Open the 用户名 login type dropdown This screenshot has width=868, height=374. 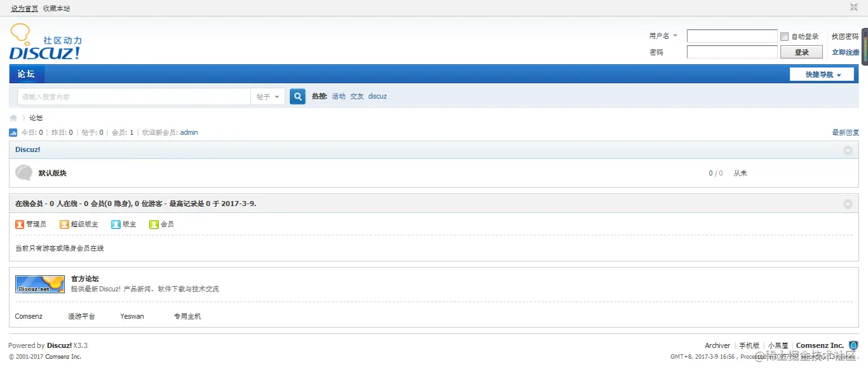click(x=663, y=36)
